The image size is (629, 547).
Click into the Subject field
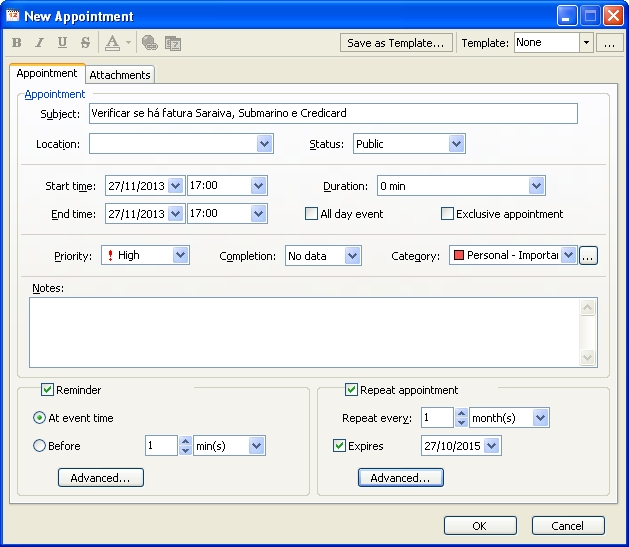333,113
